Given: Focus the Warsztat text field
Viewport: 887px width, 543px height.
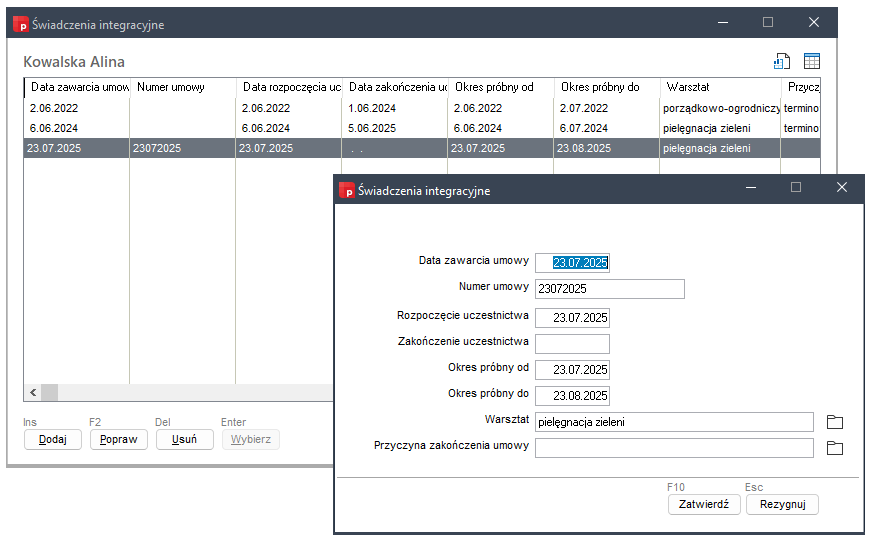Looking at the screenshot, I should pyautogui.click(x=674, y=422).
